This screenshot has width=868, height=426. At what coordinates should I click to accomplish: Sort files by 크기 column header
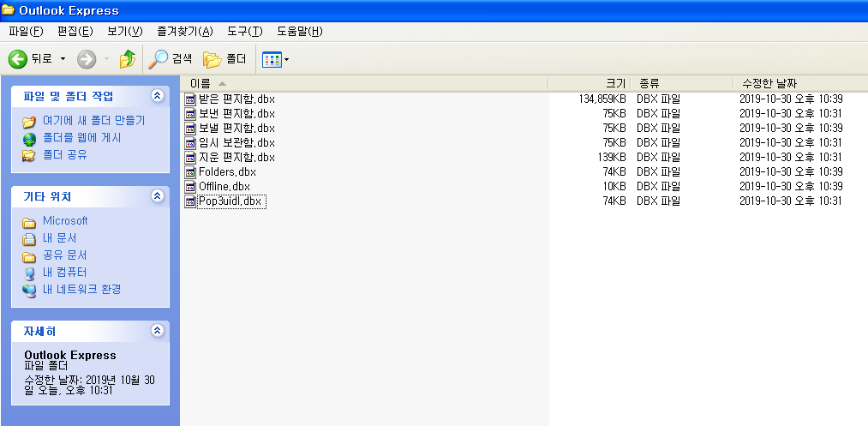[x=589, y=84]
